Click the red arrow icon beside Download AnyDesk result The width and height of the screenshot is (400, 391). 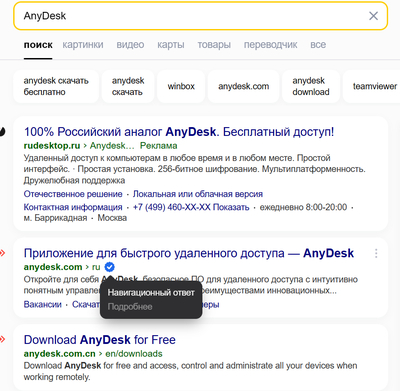tap(2, 340)
